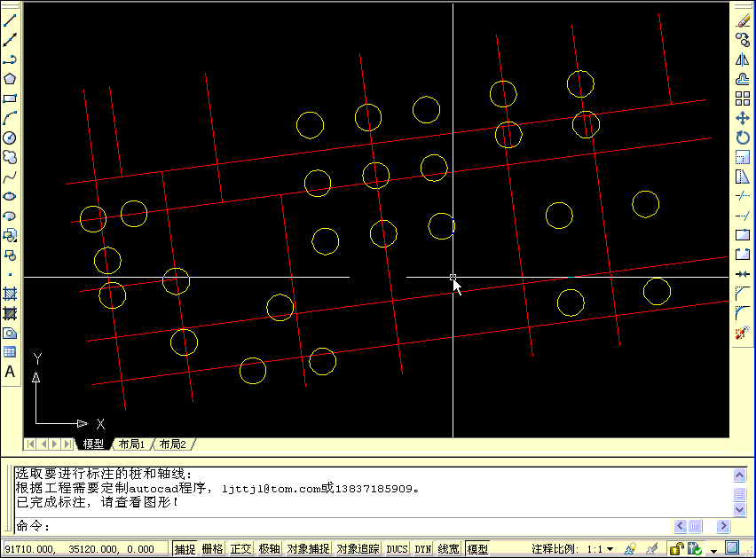Select the Region tool
The width and height of the screenshot is (756, 558).
[x=10, y=333]
